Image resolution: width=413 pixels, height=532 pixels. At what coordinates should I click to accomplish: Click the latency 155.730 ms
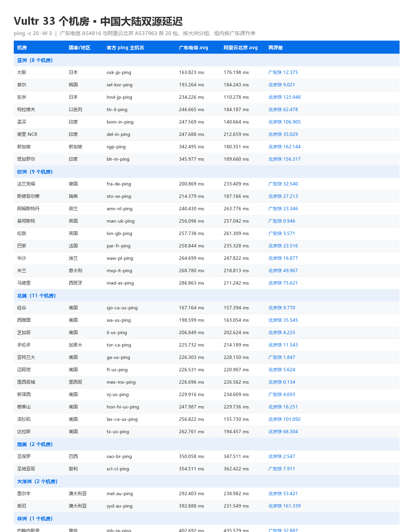click(x=236, y=419)
